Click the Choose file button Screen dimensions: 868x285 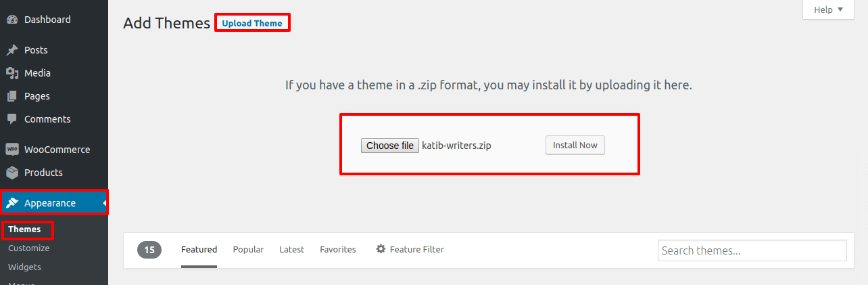click(x=390, y=146)
